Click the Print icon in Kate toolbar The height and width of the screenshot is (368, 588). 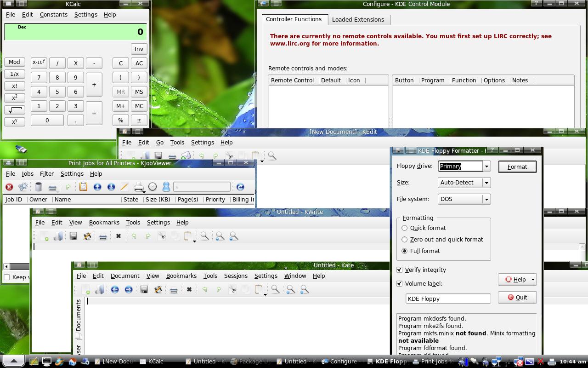point(174,290)
